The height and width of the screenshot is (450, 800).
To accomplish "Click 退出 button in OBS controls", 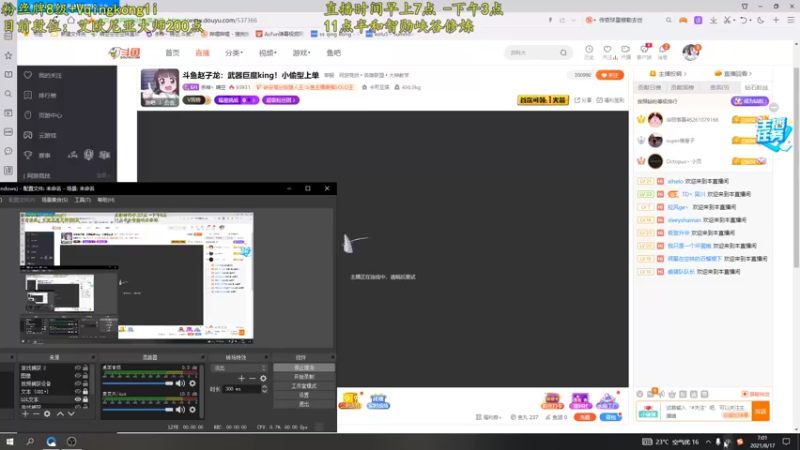I will click(x=304, y=404).
